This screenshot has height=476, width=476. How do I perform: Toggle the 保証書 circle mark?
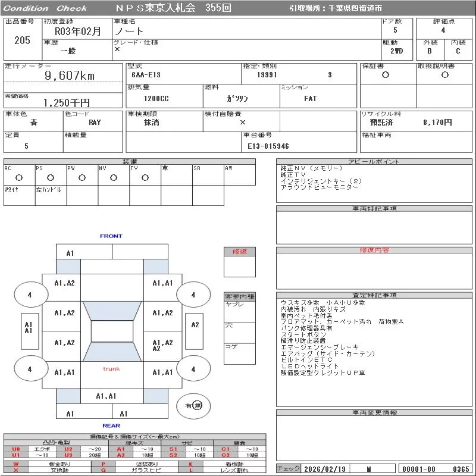tap(386, 75)
